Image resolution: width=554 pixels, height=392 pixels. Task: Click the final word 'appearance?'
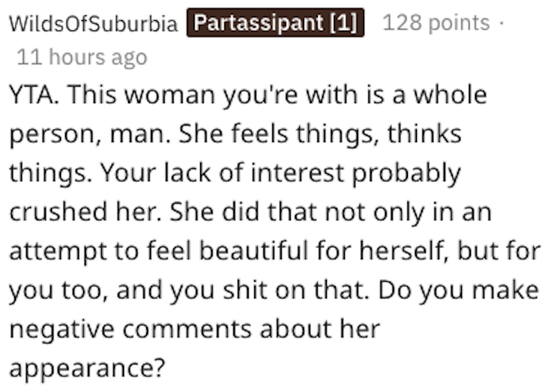pyautogui.click(x=87, y=368)
